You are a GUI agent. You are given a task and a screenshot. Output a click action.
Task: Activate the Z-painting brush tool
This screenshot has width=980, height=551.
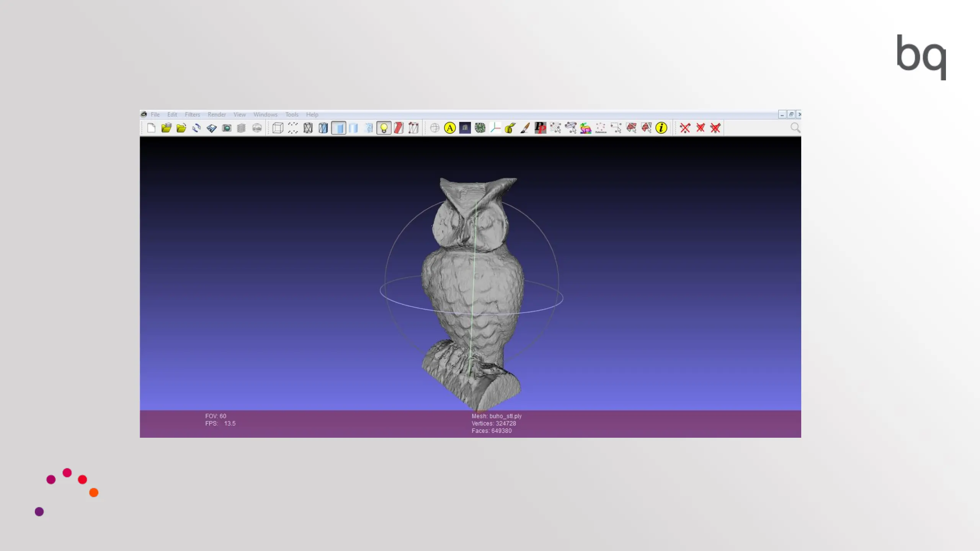(525, 128)
